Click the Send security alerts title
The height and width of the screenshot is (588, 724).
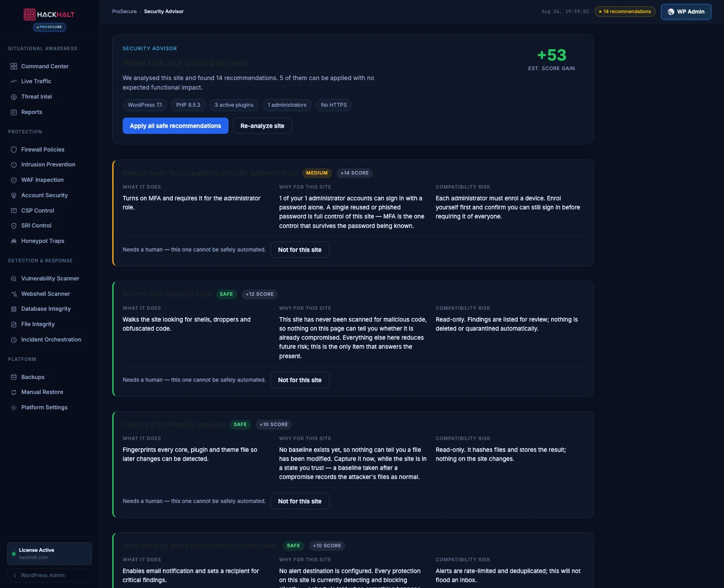click(x=200, y=546)
